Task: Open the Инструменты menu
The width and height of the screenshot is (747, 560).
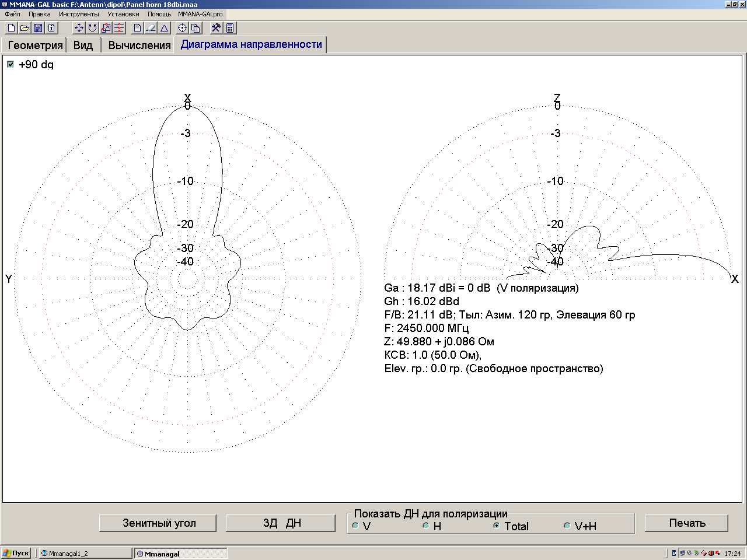Action: (79, 14)
